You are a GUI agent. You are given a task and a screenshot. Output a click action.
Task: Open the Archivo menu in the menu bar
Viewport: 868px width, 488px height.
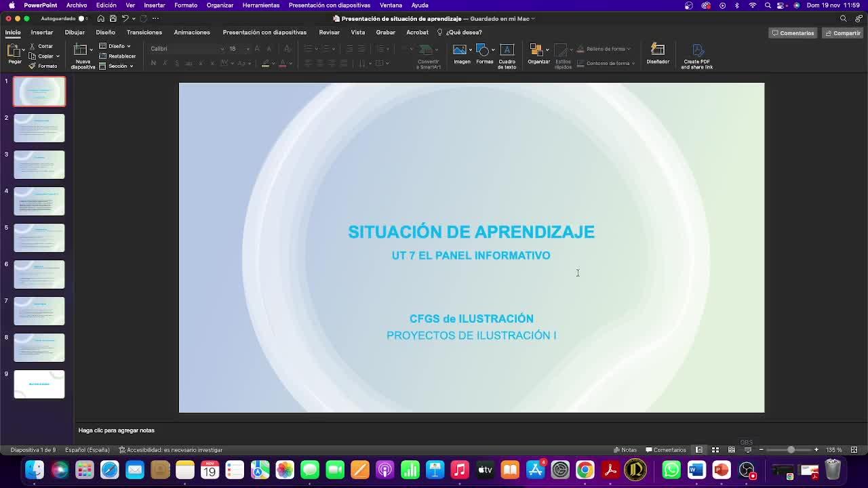tap(76, 5)
